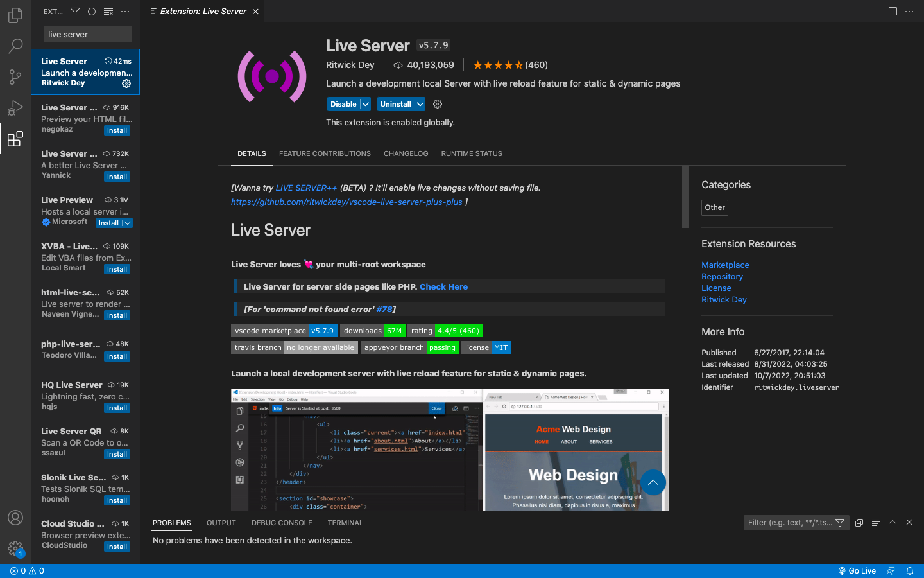Screen dimensions: 924x578
Task: Open the License resource link
Action: 716,288
